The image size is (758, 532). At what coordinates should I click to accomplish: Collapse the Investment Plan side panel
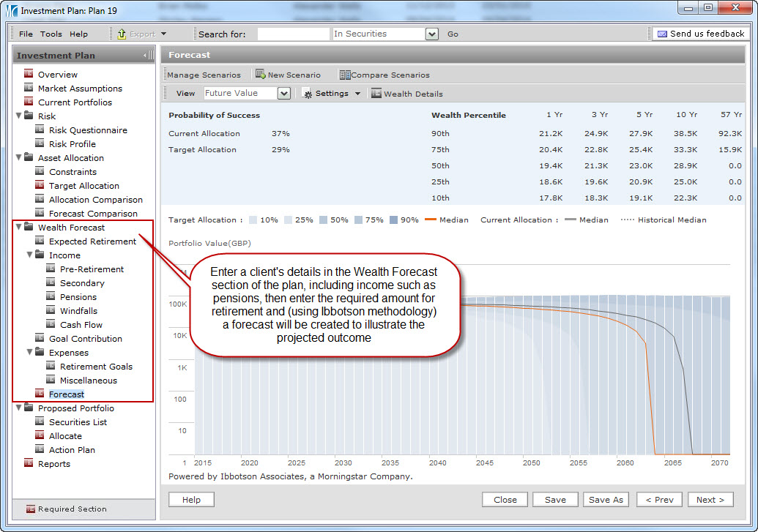[x=148, y=56]
